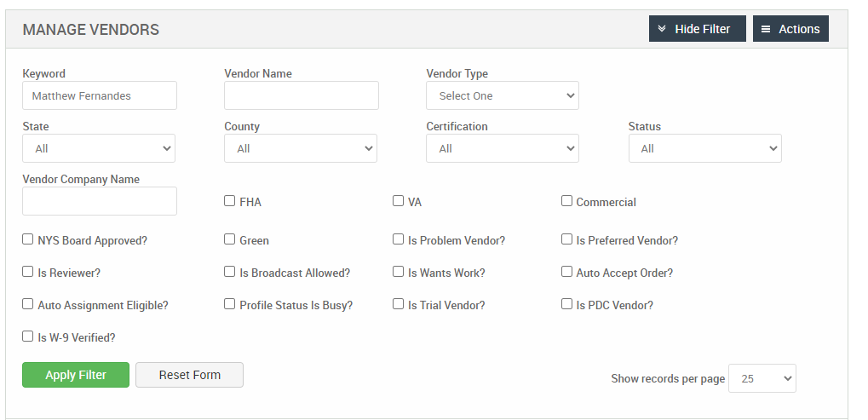
Task: Check Is W-9 Verified? option
Action: (27, 337)
